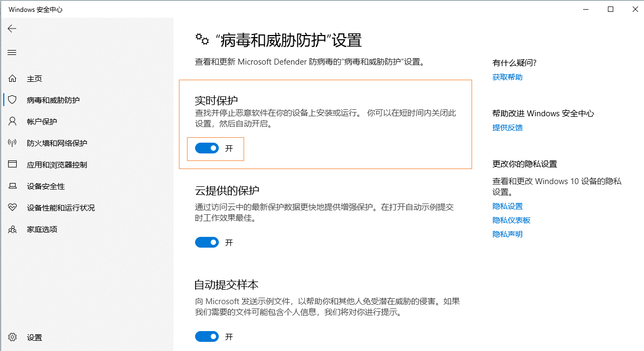The image size is (644, 351).
Task: Toggle the 云提供的保护 switch
Action: (x=206, y=243)
